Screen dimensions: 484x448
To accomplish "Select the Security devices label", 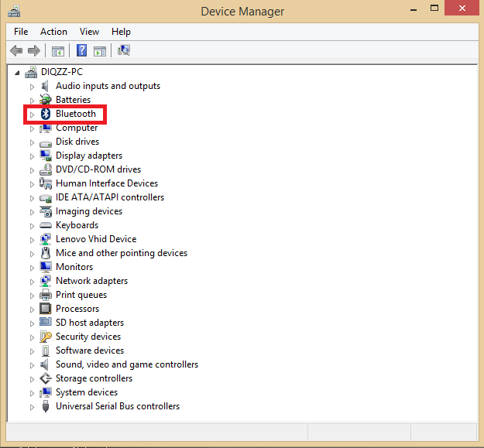I will click(88, 337).
